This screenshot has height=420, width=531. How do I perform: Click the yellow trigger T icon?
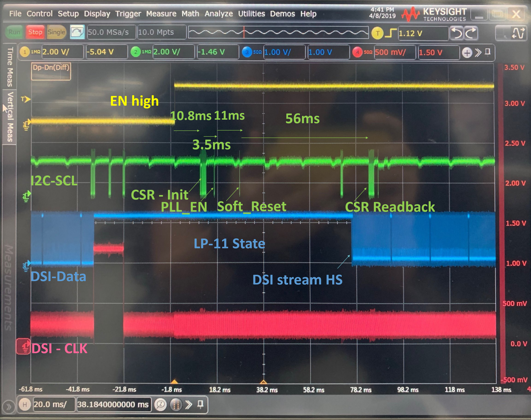point(377,33)
